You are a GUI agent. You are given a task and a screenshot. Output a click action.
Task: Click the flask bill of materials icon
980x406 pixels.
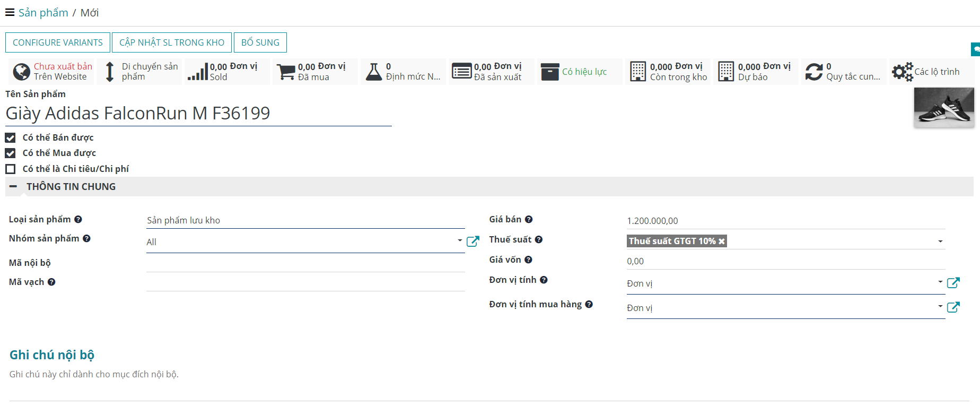tap(374, 72)
